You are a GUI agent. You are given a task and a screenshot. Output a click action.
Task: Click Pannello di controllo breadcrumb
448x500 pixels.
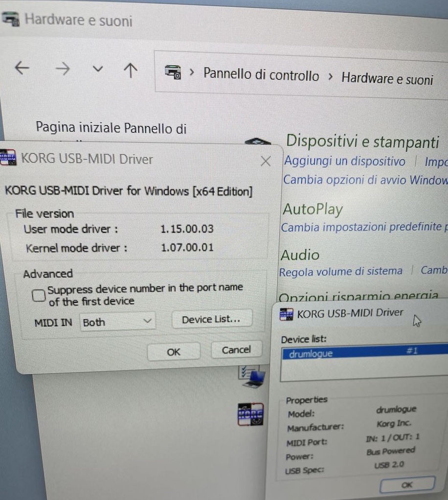click(x=261, y=75)
